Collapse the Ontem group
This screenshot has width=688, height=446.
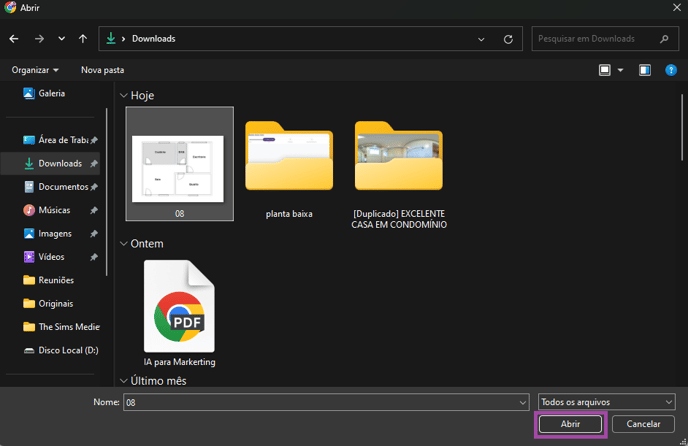click(x=124, y=244)
